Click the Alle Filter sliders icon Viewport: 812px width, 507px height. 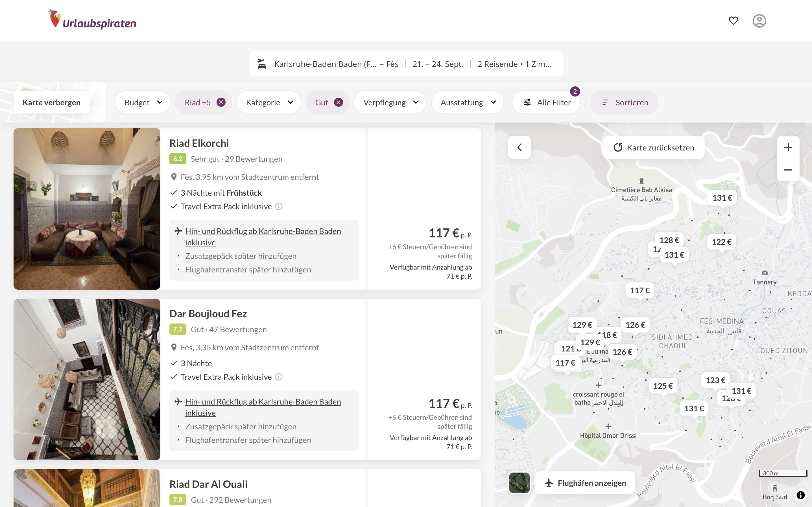click(x=527, y=102)
